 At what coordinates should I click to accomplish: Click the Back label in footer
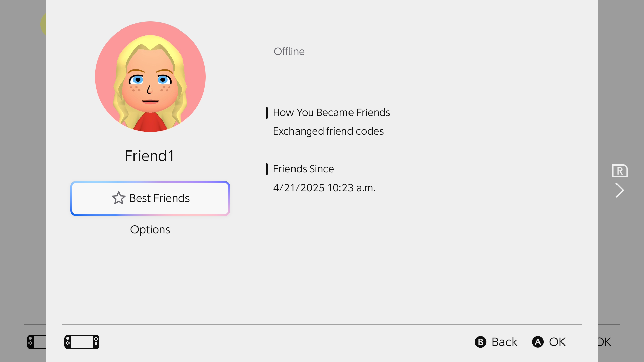[504, 342]
